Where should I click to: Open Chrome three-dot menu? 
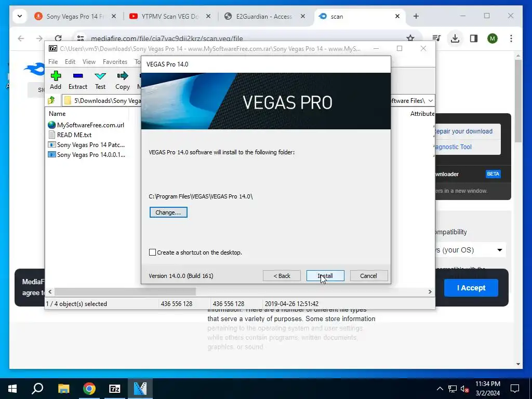point(511,38)
